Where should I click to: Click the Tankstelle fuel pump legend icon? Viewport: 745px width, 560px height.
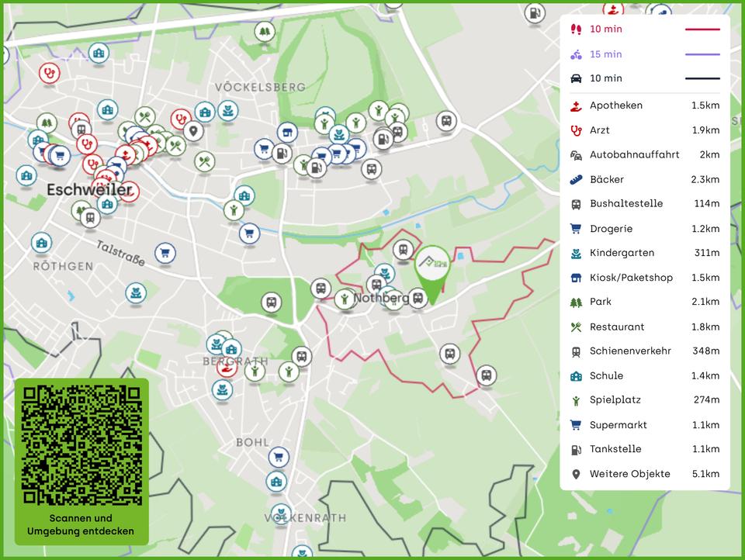tap(576, 449)
